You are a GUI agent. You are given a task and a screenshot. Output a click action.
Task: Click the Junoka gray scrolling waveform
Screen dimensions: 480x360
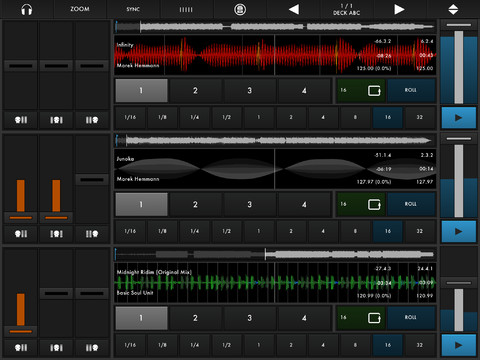point(275,169)
